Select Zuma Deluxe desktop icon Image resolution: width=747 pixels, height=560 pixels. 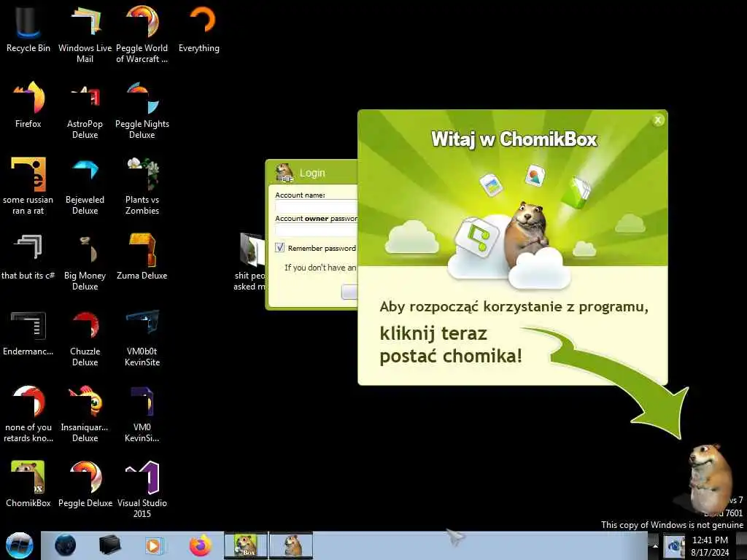point(142,256)
